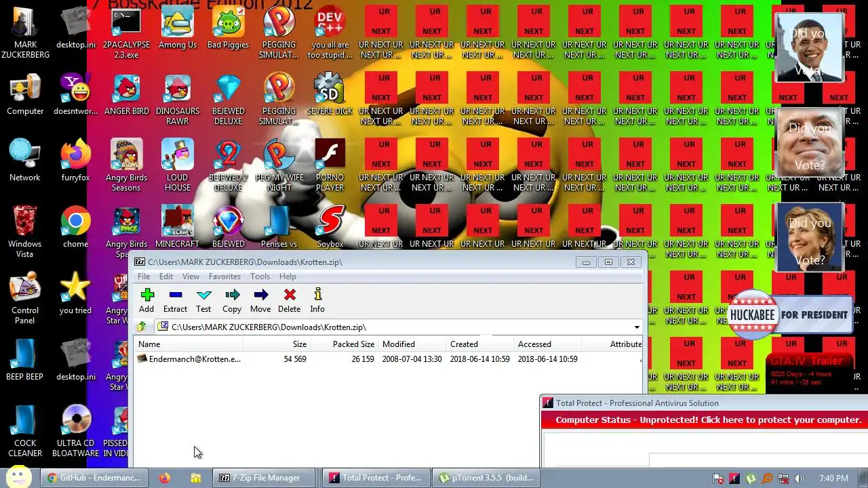Click the LOUD HOUSE desktop icon
The width and height of the screenshot is (868, 488).
point(178,165)
